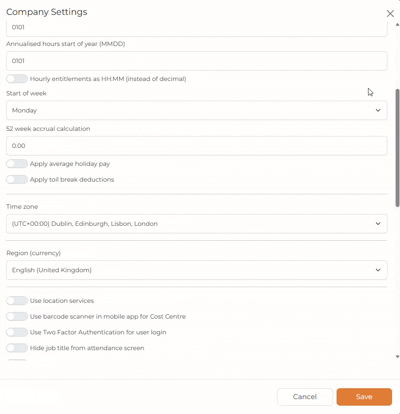Enable Two Factor Authentication for user login
Image resolution: width=400 pixels, height=414 pixels.
click(x=17, y=332)
